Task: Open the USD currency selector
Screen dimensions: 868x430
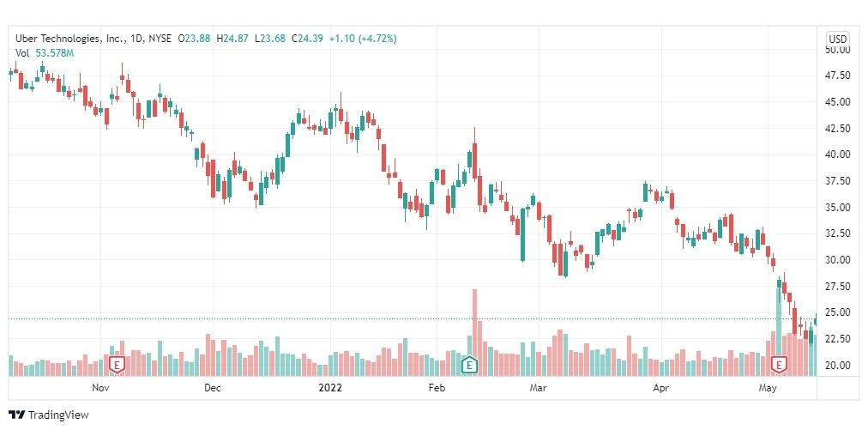Action: pyautogui.click(x=837, y=39)
